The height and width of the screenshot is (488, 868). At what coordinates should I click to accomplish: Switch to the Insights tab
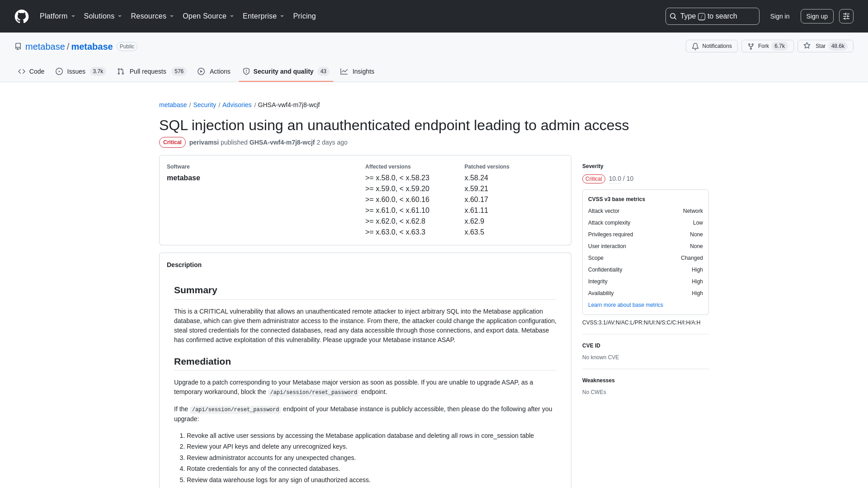coord(358,71)
